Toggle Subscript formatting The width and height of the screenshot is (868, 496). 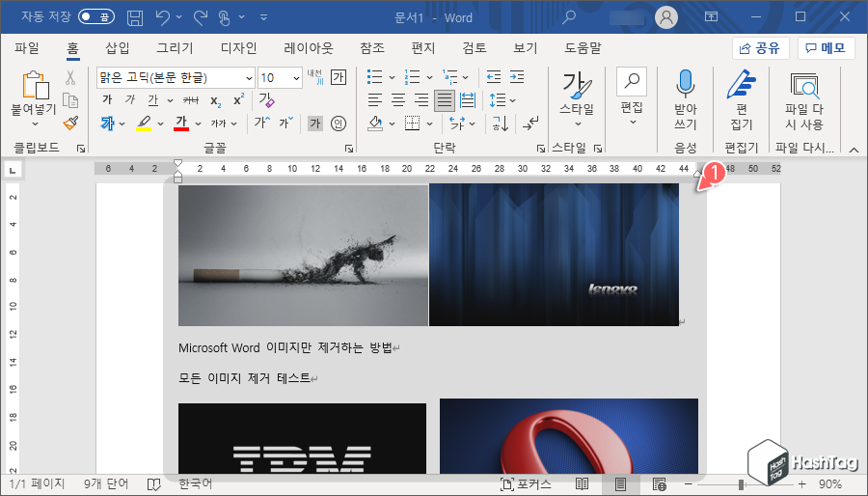[216, 100]
